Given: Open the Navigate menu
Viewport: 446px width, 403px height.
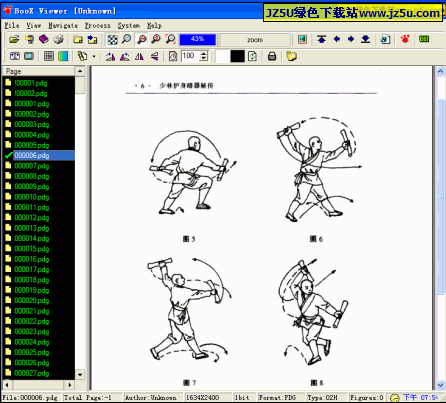Looking at the screenshot, I should [x=63, y=25].
